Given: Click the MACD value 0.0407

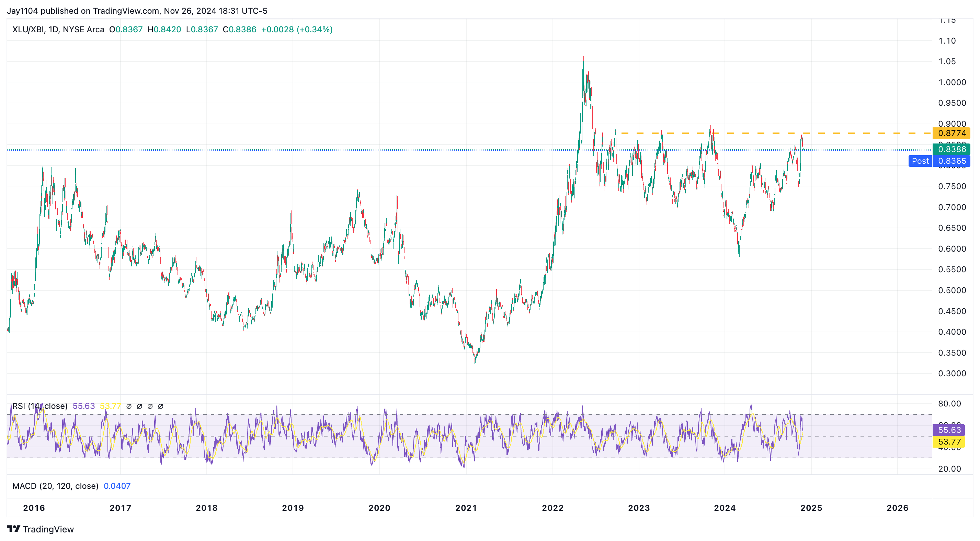Looking at the screenshot, I should (117, 486).
